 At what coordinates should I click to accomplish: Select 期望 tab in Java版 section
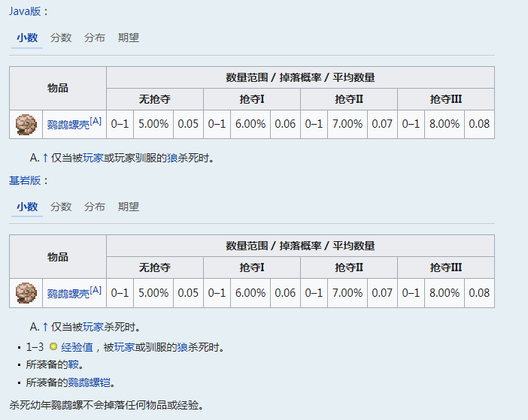point(129,38)
